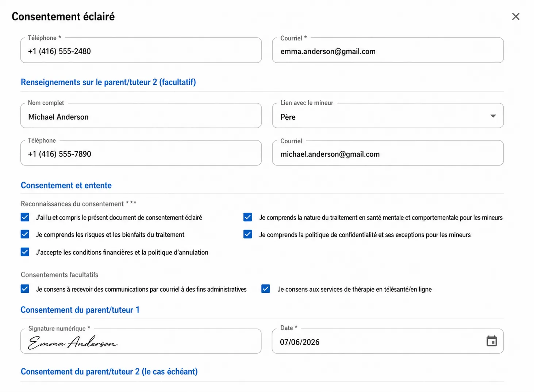Edit the Nom complet field Michael Anderson
The width and height of the screenshot is (534, 392).
(x=141, y=116)
